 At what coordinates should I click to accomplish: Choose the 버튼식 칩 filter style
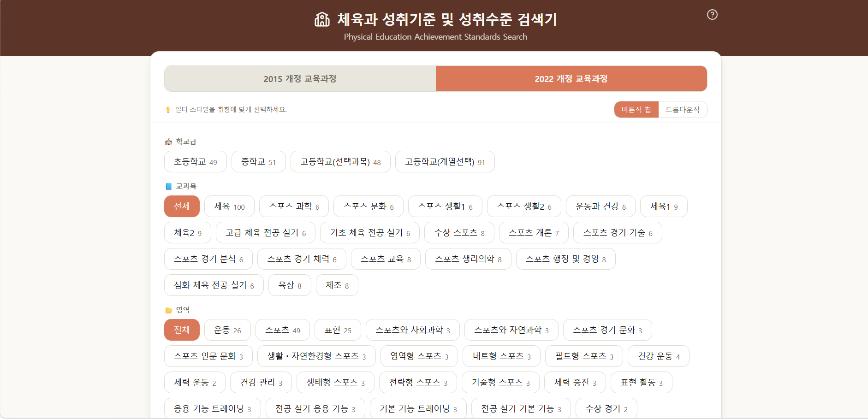click(x=636, y=110)
